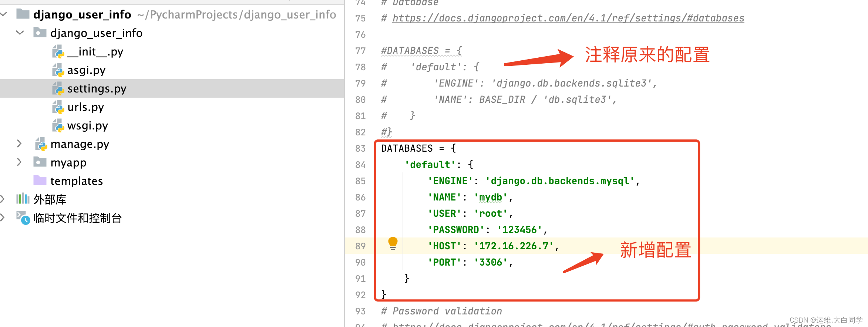Viewport: 868px width, 327px height.
Task: Click the 'mydb' database name value
Action: (x=491, y=197)
